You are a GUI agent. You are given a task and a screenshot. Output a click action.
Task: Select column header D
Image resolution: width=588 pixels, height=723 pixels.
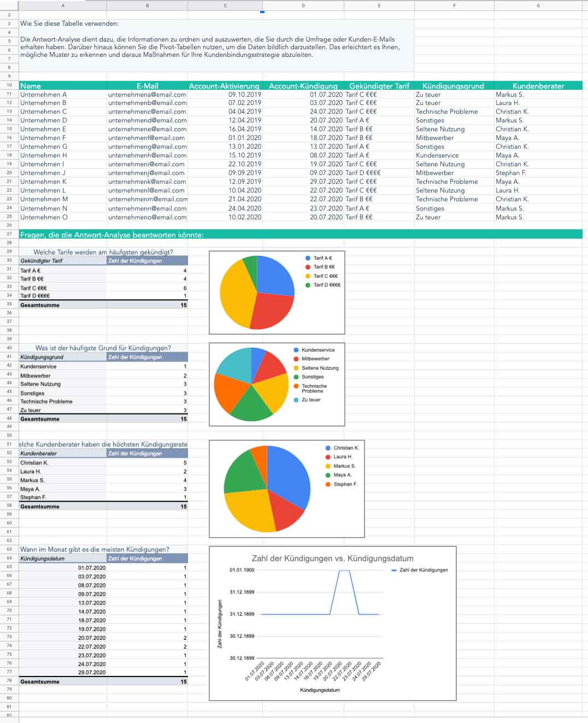coord(303,5)
